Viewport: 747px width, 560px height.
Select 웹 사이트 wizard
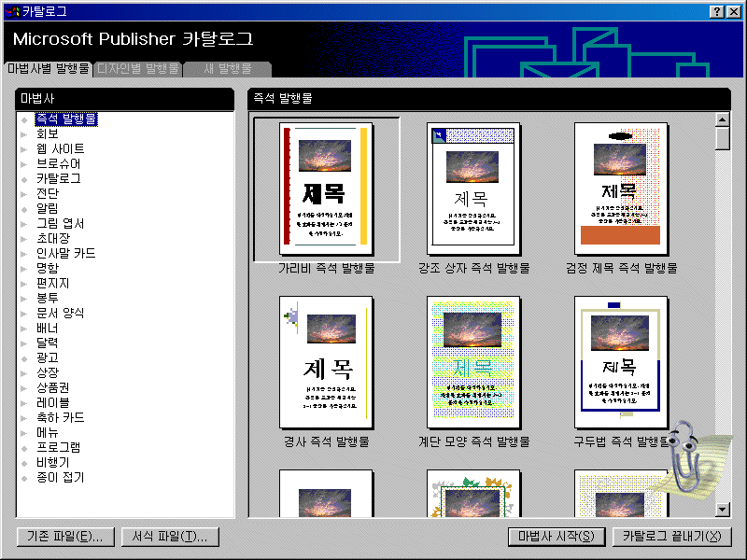[60, 149]
